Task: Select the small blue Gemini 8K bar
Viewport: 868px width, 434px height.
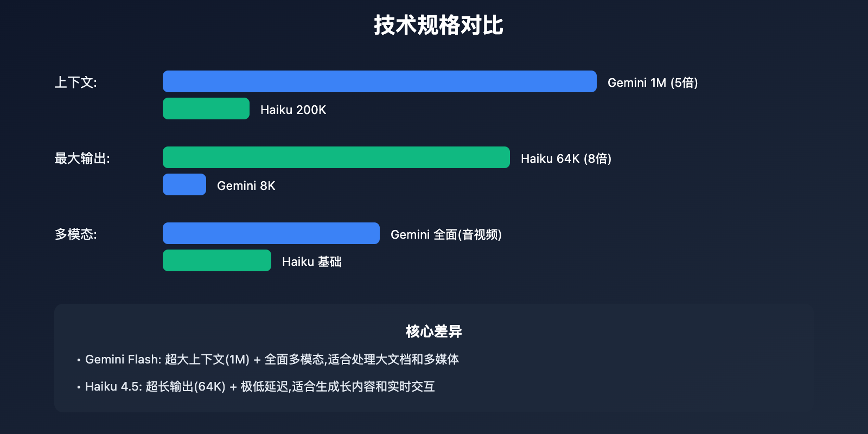Action: point(184,184)
